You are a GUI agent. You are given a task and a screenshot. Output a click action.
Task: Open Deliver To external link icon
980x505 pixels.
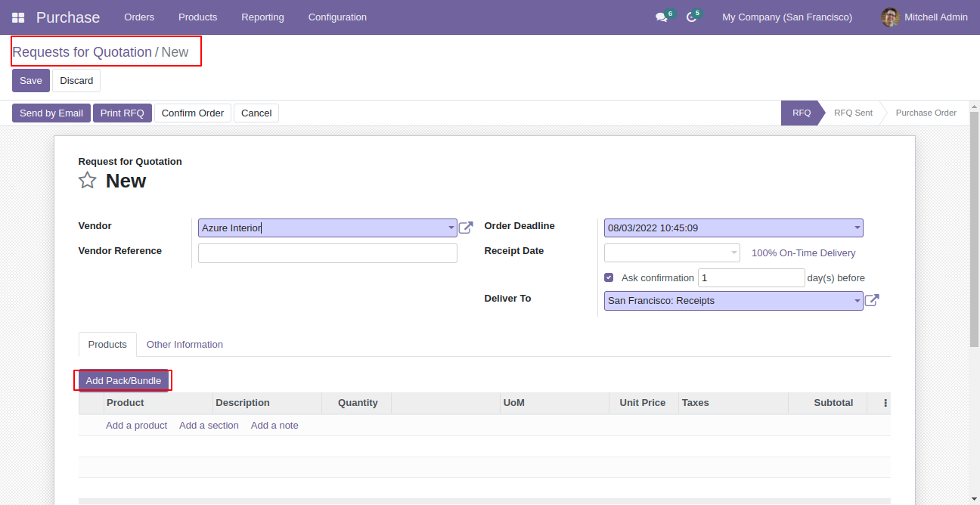[872, 301]
